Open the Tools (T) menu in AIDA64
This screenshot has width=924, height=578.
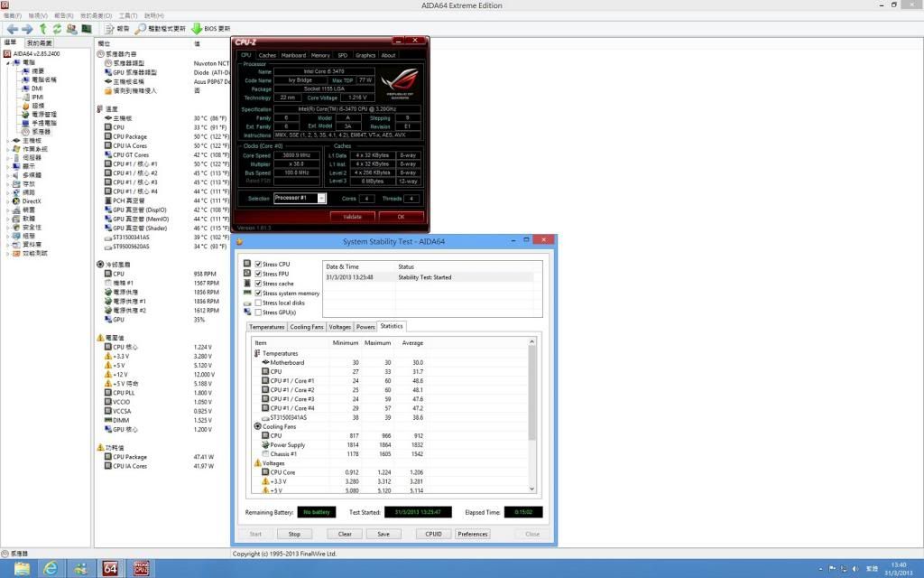coord(128,16)
